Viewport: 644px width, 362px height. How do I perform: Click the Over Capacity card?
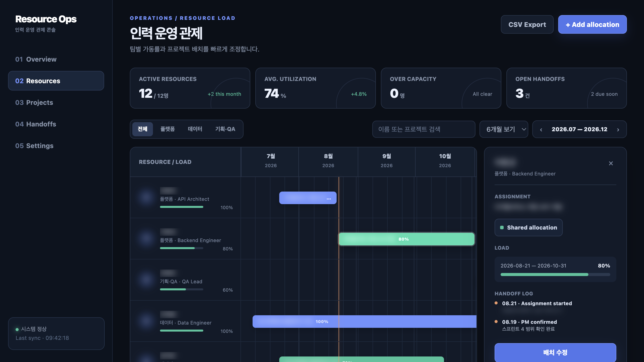[441, 88]
